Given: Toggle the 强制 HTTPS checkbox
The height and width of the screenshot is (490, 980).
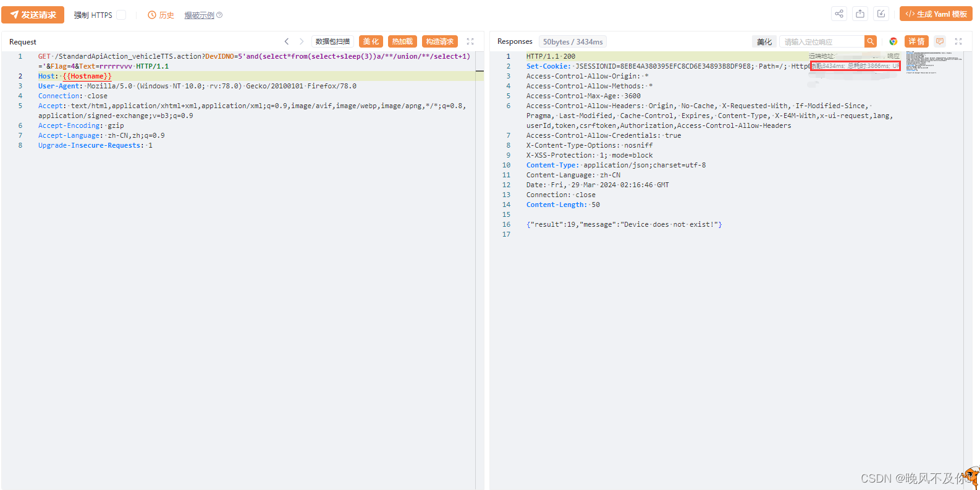Looking at the screenshot, I should [x=121, y=15].
